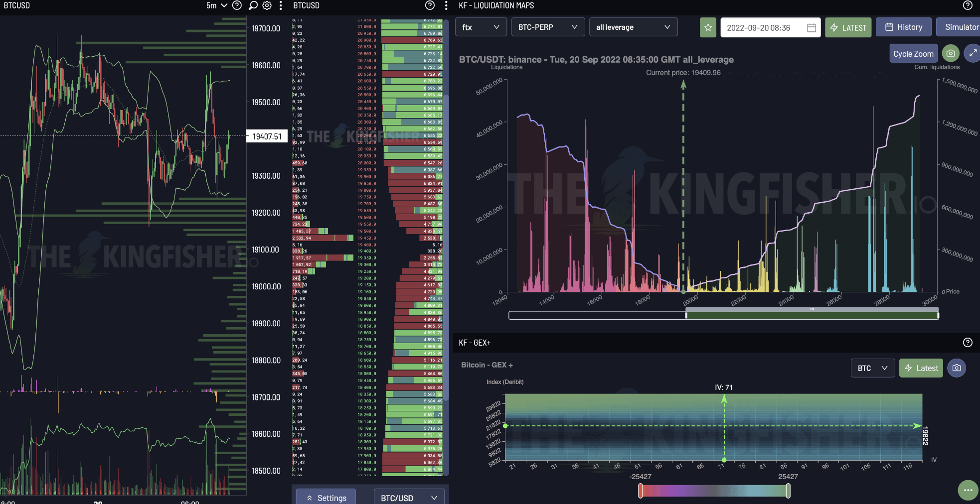The width and height of the screenshot is (980, 504).
Task: Open the 5m timeframe dropdown
Action: click(216, 5)
